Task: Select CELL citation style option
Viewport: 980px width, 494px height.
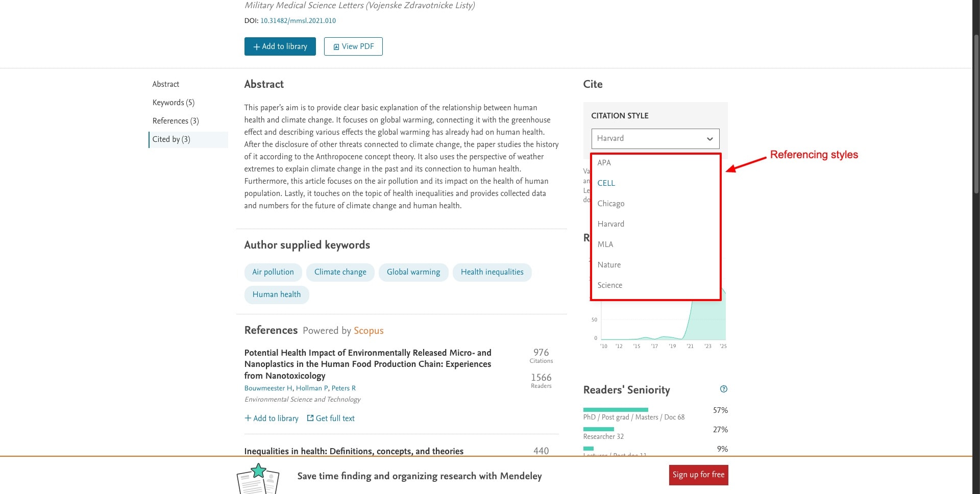Action: 606,183
